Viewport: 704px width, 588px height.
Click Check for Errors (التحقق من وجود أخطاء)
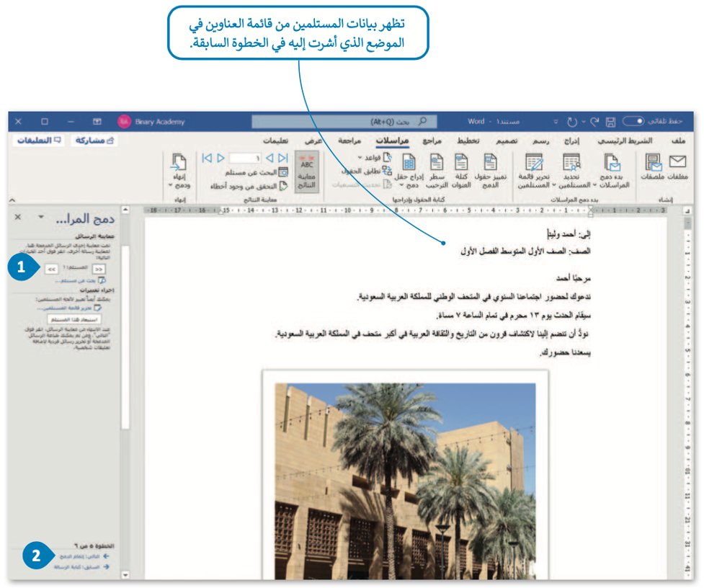point(249,185)
